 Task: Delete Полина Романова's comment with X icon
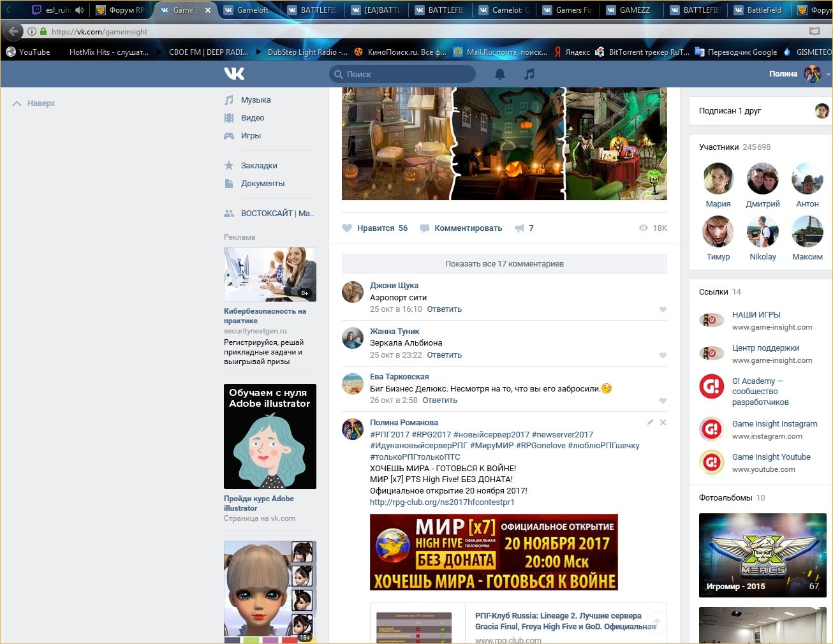(663, 423)
